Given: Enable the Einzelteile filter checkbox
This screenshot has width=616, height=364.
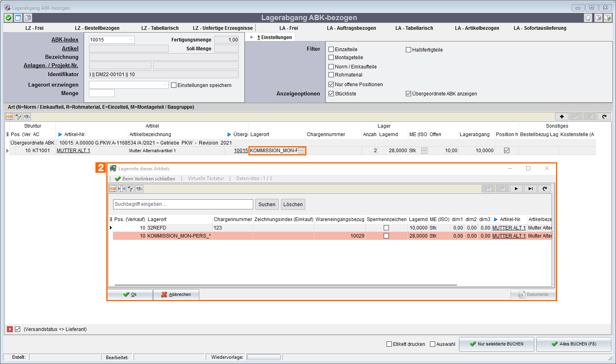Looking at the screenshot, I should pyautogui.click(x=331, y=50).
